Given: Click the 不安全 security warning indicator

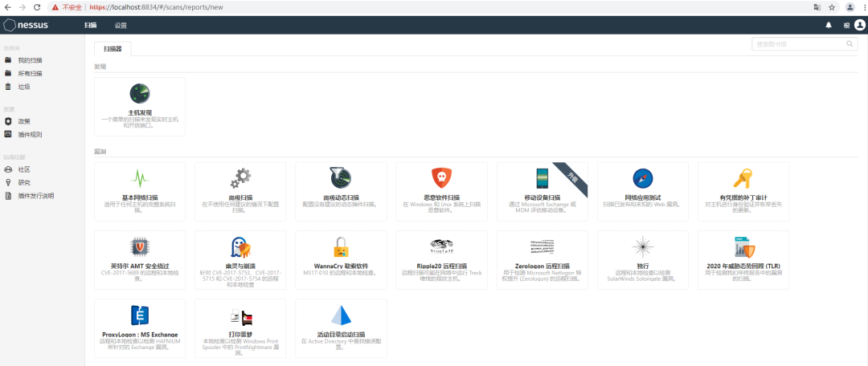Looking at the screenshot, I should tap(67, 7).
